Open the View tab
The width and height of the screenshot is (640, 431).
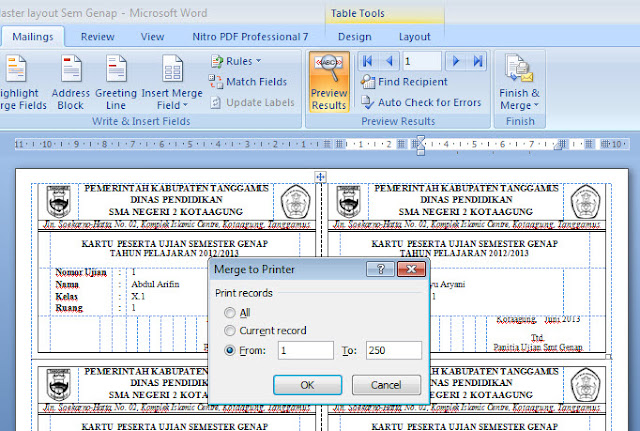tap(152, 37)
